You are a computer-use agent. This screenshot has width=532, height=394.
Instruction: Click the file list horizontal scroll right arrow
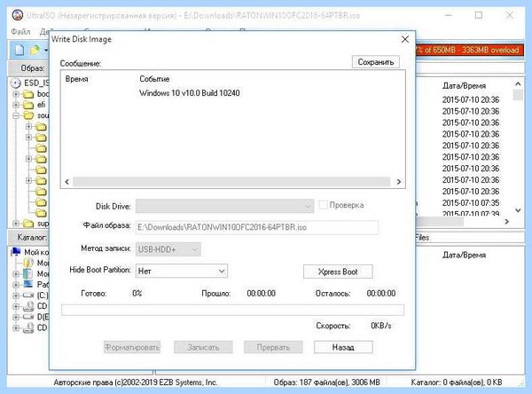pyautogui.click(x=506, y=222)
